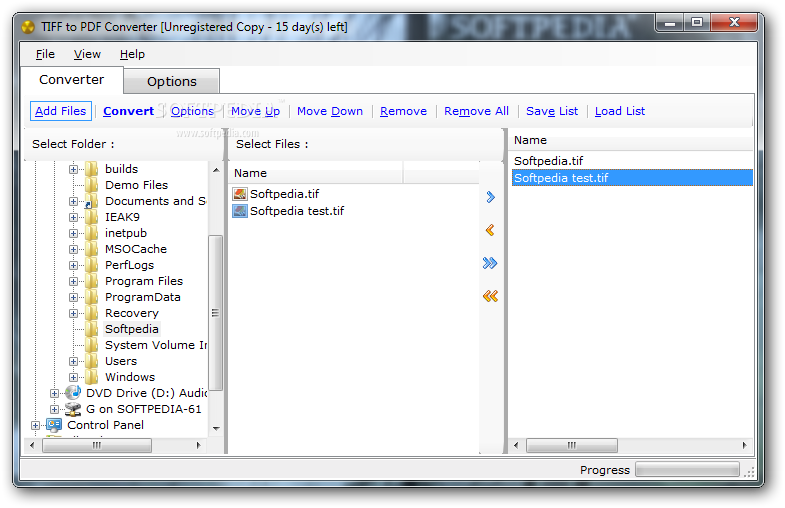Click Move Up in the toolbar
The image size is (785, 508).
tap(255, 111)
